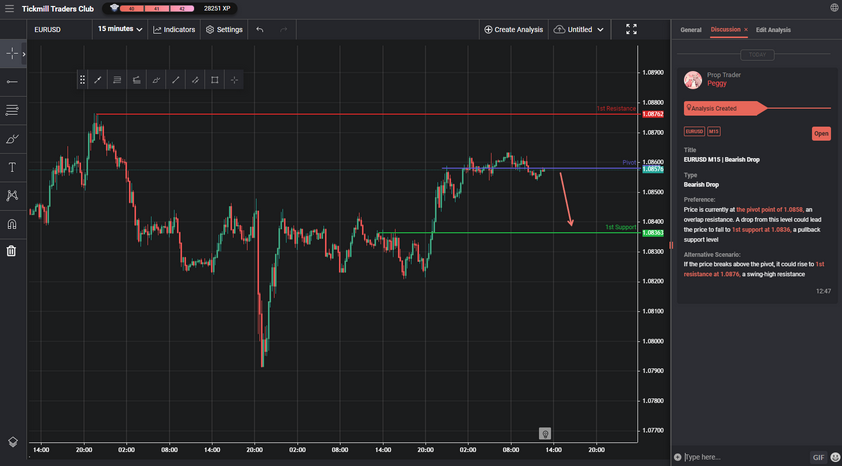Select rectangle shape tool in floating toolbar
Image resolution: width=842 pixels, height=466 pixels.
pos(215,80)
